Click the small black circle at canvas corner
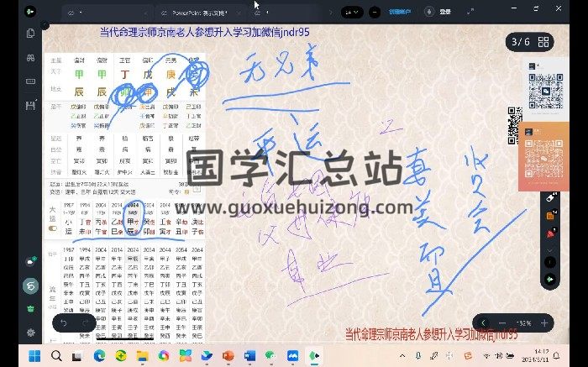588x367 pixels. [45, 25]
